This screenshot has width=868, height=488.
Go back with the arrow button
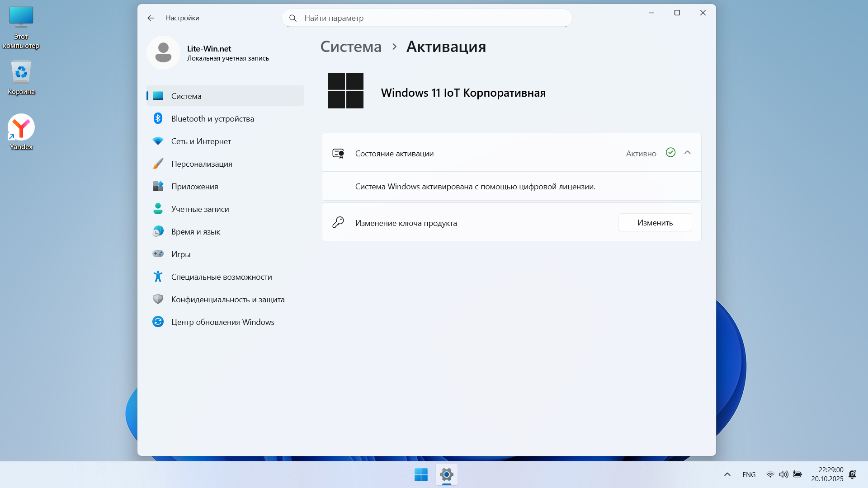tap(151, 18)
